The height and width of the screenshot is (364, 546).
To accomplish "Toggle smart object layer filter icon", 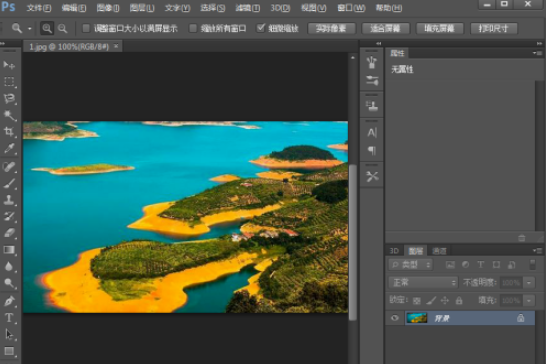I will [512, 265].
